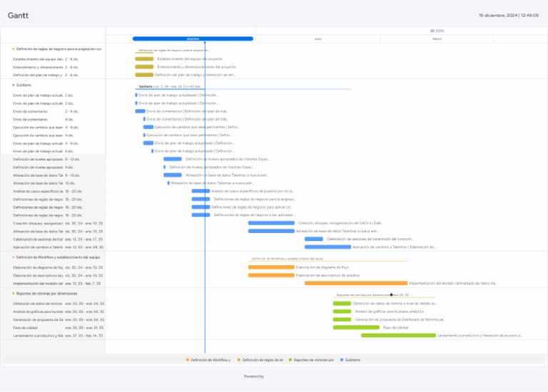Click blue 'Creación, bloqueo, reorganización de CeCo's' bar

coord(271,222)
